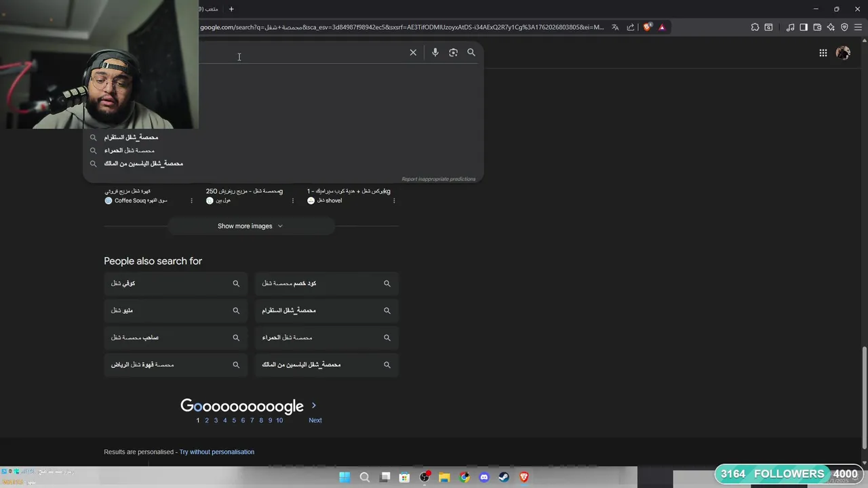
Task: Open Brave browser taskbar icon
Action: (524, 477)
